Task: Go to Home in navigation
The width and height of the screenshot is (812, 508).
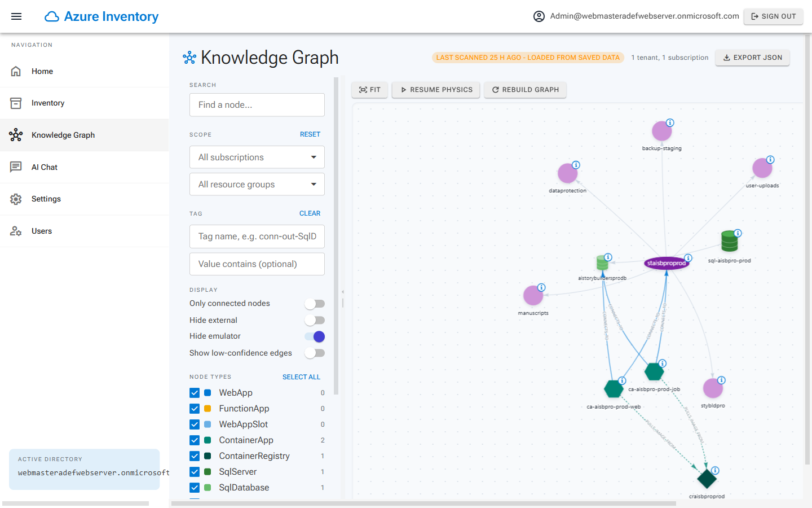Action: click(x=85, y=71)
